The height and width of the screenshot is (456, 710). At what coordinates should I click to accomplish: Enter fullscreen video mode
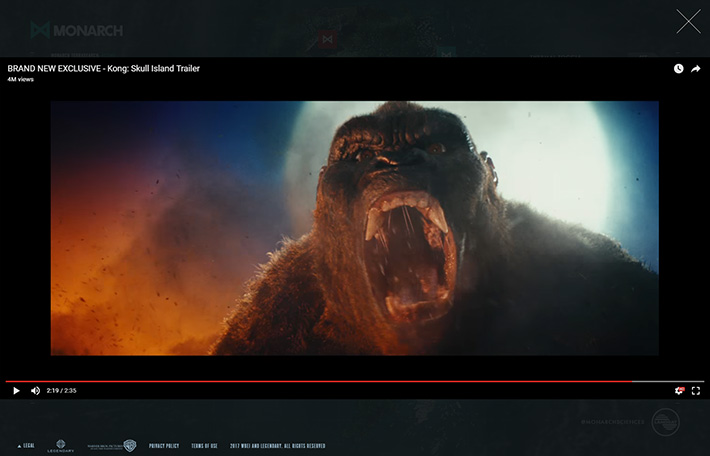[x=696, y=391]
